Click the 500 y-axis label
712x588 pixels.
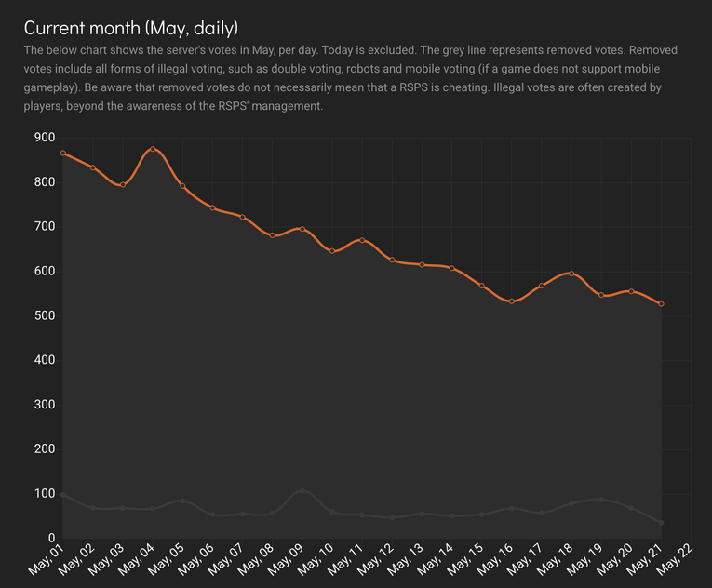pos(44,316)
